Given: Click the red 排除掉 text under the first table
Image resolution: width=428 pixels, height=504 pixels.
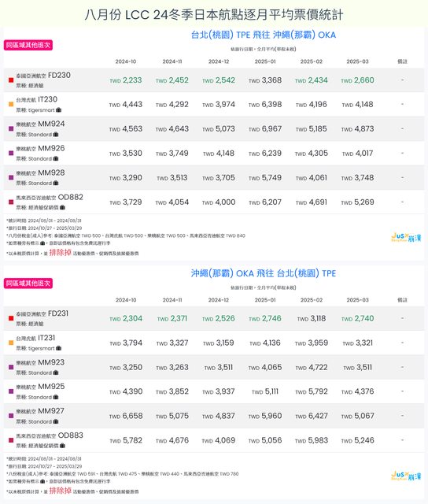Looking at the screenshot, I should [60, 253].
